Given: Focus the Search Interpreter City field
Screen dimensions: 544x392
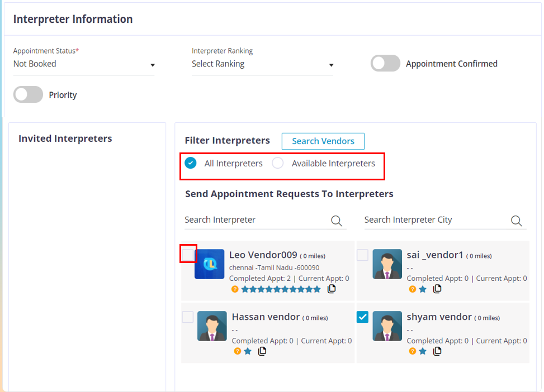Looking at the screenshot, I should pyautogui.click(x=434, y=220).
